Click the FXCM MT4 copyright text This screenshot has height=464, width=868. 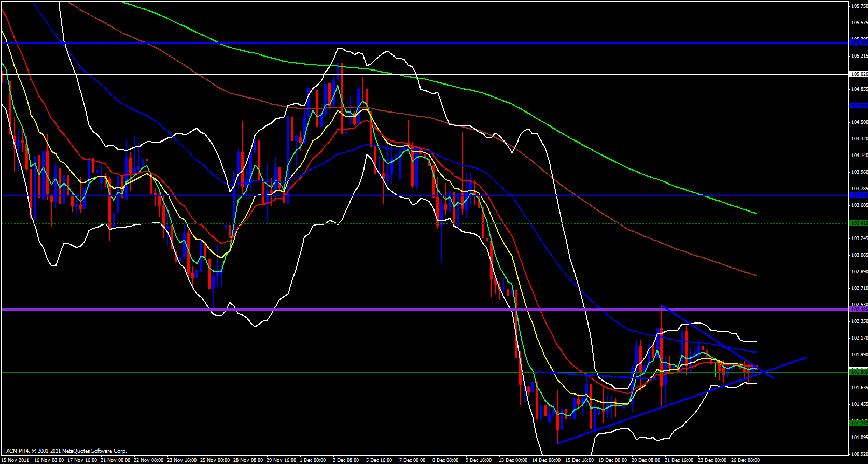(65, 451)
